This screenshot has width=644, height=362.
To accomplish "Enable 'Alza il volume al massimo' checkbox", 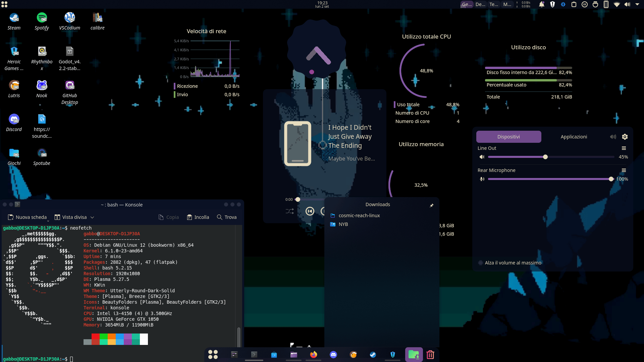I will click(x=481, y=263).
